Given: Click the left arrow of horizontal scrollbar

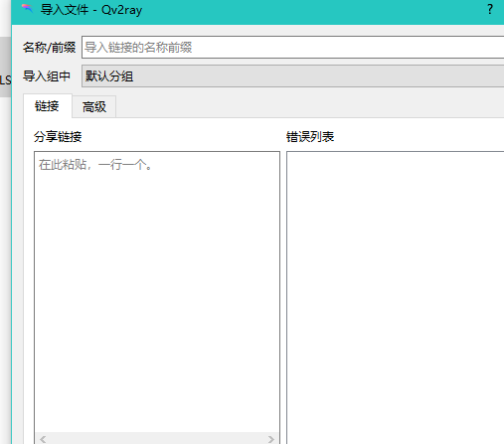Looking at the screenshot, I should tap(43, 439).
